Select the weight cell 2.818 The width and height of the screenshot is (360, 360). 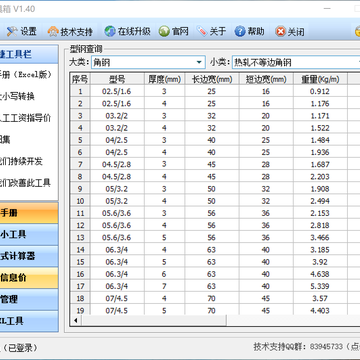(x=320, y=225)
